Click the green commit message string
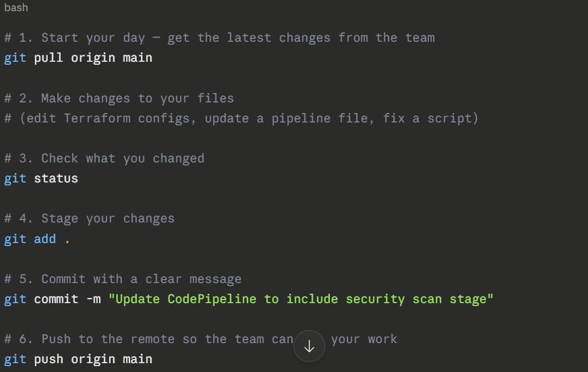This screenshot has height=372, width=588. [300, 299]
